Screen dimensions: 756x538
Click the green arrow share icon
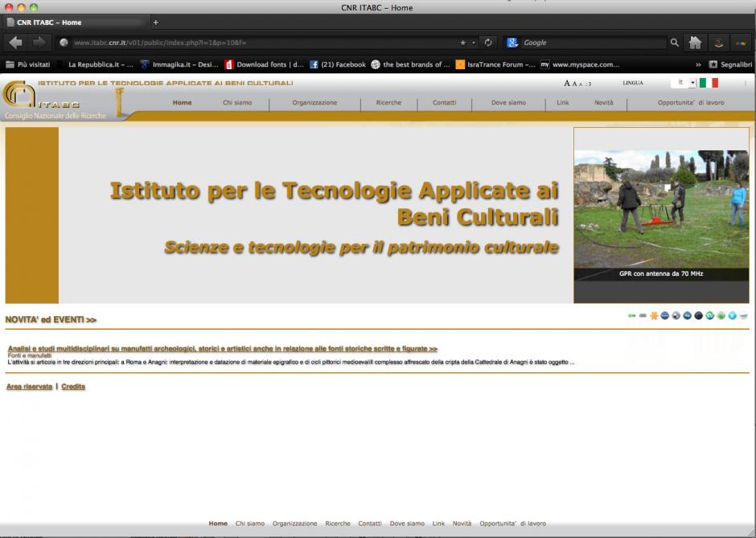coord(631,316)
